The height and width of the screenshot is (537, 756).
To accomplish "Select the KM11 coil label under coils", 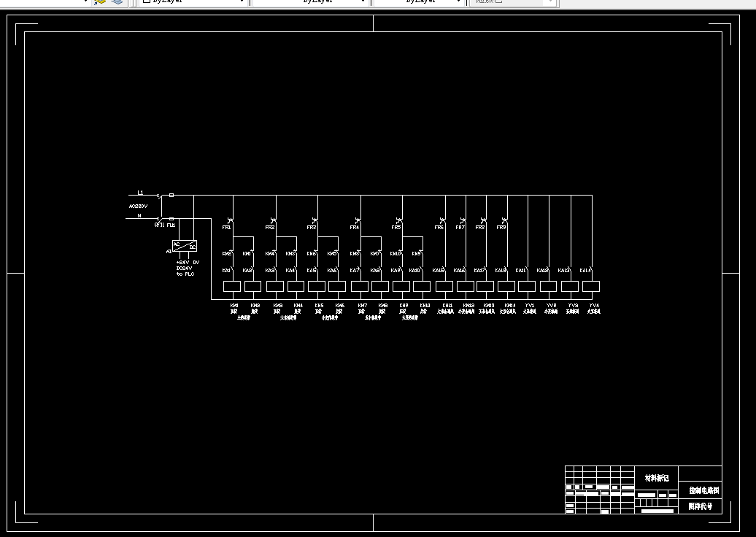I will coord(447,306).
